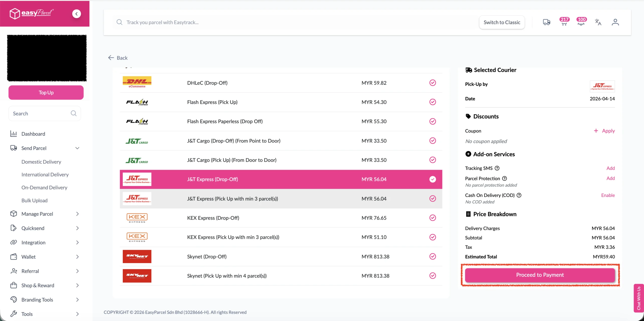Click the language translate icon
This screenshot has width=644, height=321.
(598, 22)
